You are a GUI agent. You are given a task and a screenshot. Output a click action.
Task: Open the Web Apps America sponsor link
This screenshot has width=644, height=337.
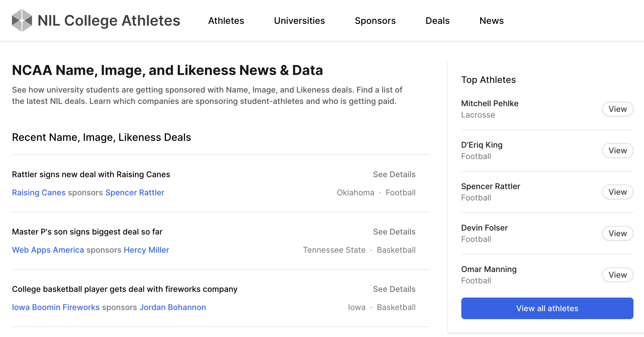tap(48, 250)
